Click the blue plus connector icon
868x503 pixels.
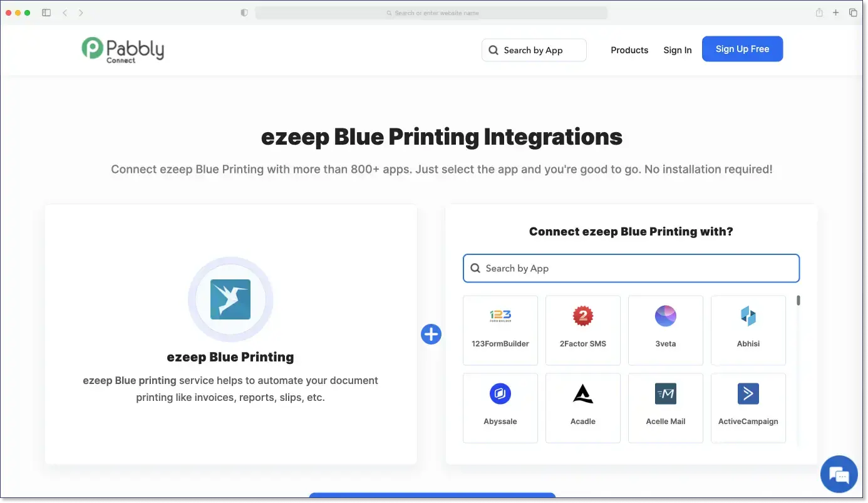coord(431,334)
